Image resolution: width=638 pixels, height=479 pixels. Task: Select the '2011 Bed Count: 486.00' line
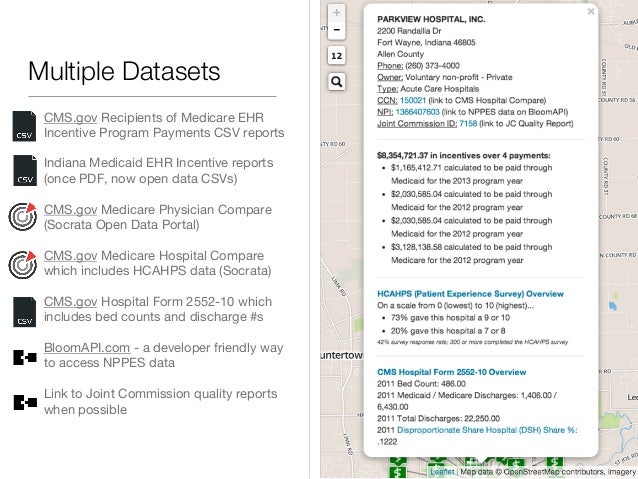click(421, 384)
